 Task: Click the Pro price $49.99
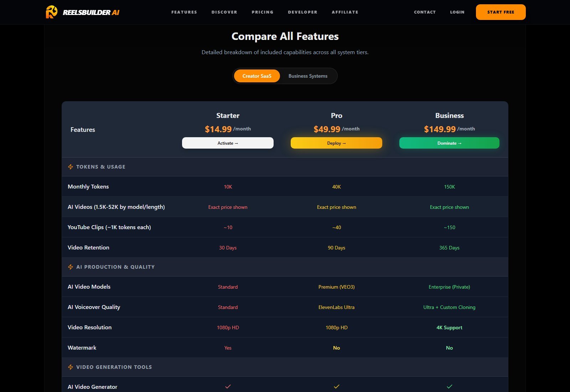pyautogui.click(x=327, y=129)
